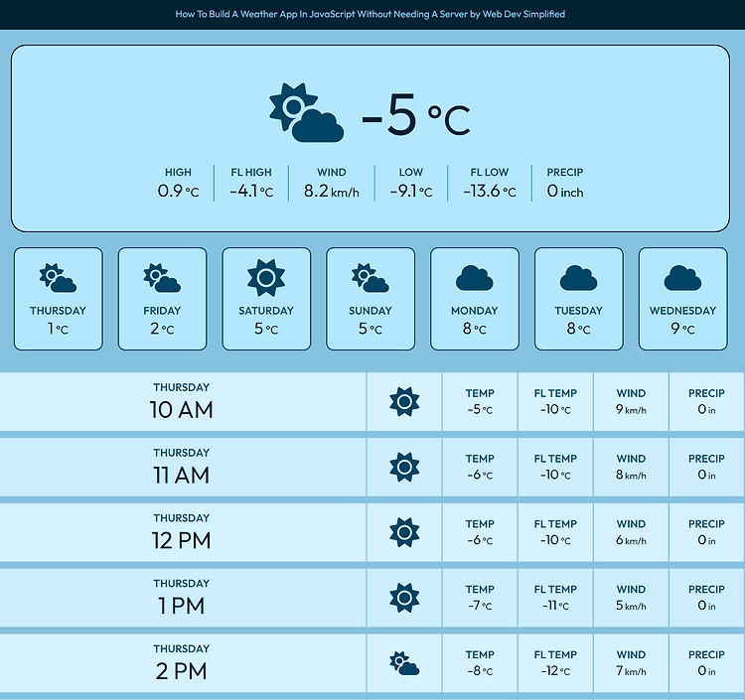The height and width of the screenshot is (700, 745).
Task: Click the 10 AM hour heading
Action: (x=181, y=410)
